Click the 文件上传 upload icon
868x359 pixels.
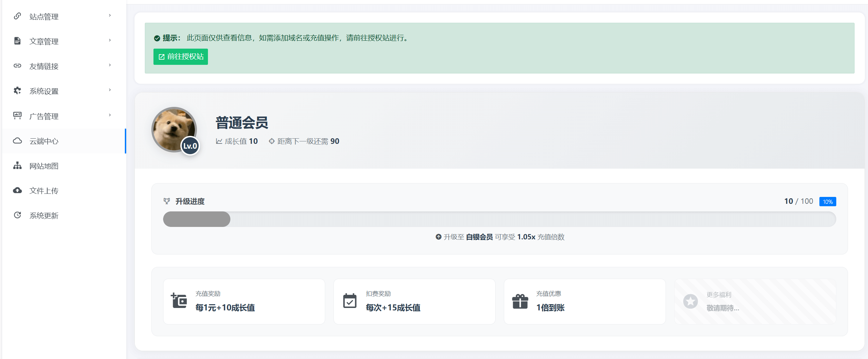pyautogui.click(x=18, y=190)
